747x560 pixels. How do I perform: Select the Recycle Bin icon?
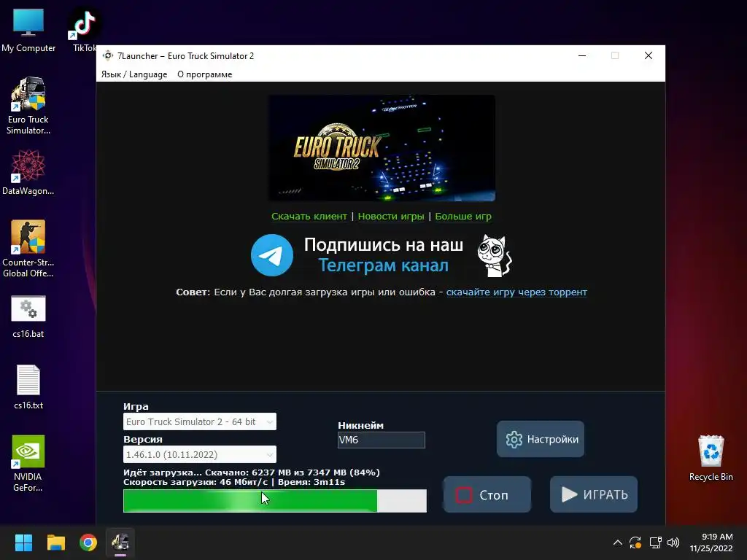(711, 458)
